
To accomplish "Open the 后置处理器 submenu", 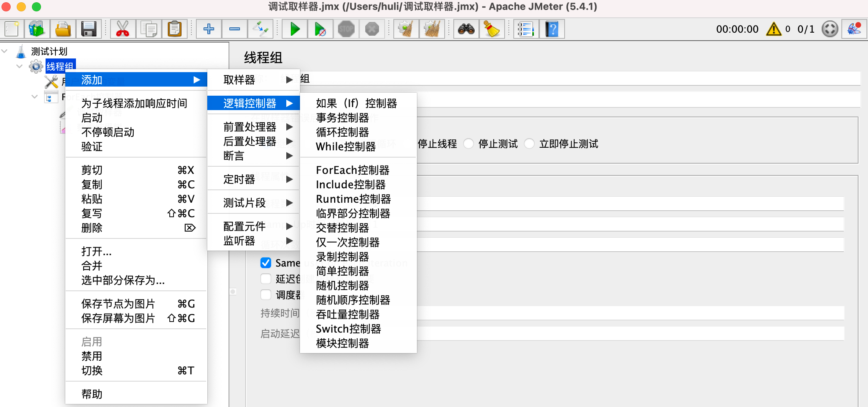I will (254, 141).
